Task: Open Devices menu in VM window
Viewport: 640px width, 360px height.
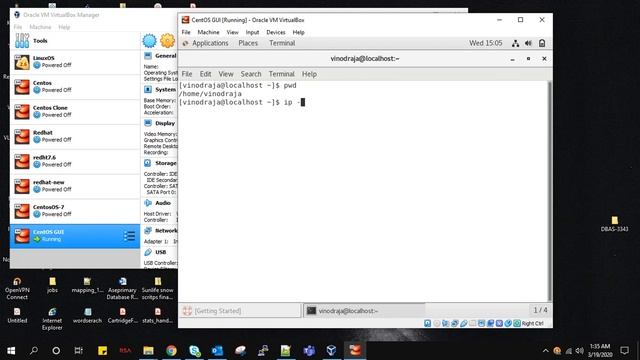Action: click(x=276, y=32)
